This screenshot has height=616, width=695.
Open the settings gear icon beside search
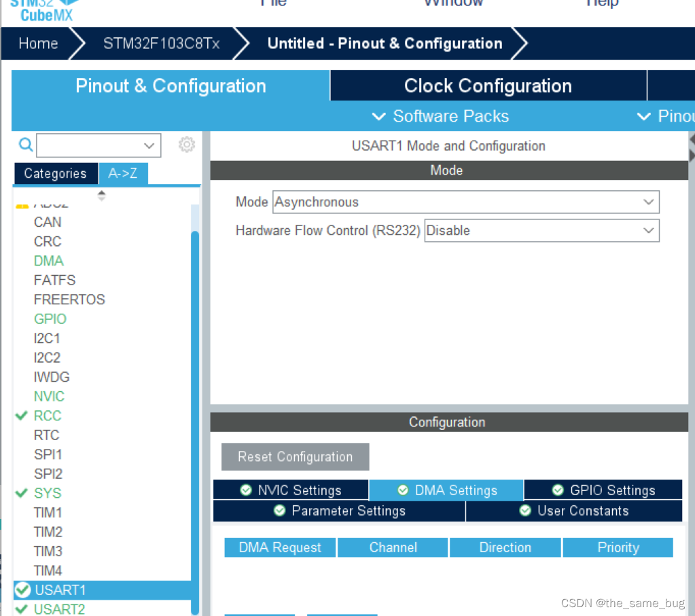point(187,145)
